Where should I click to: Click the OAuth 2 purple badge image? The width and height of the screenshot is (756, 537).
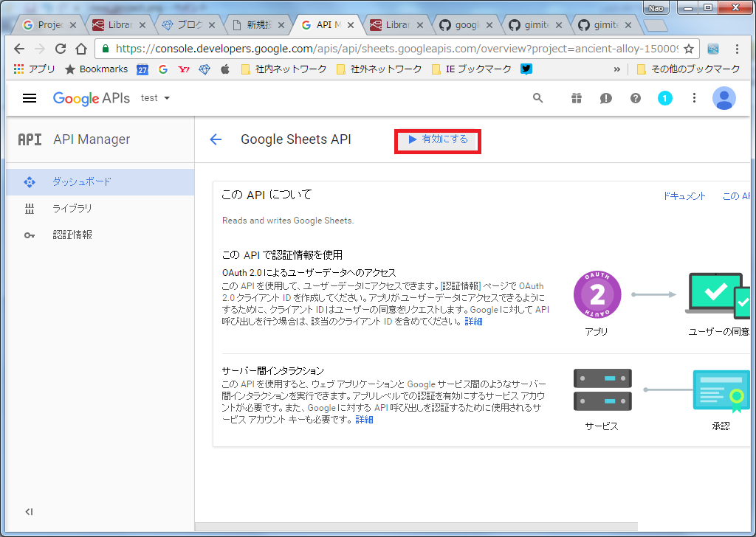597,295
